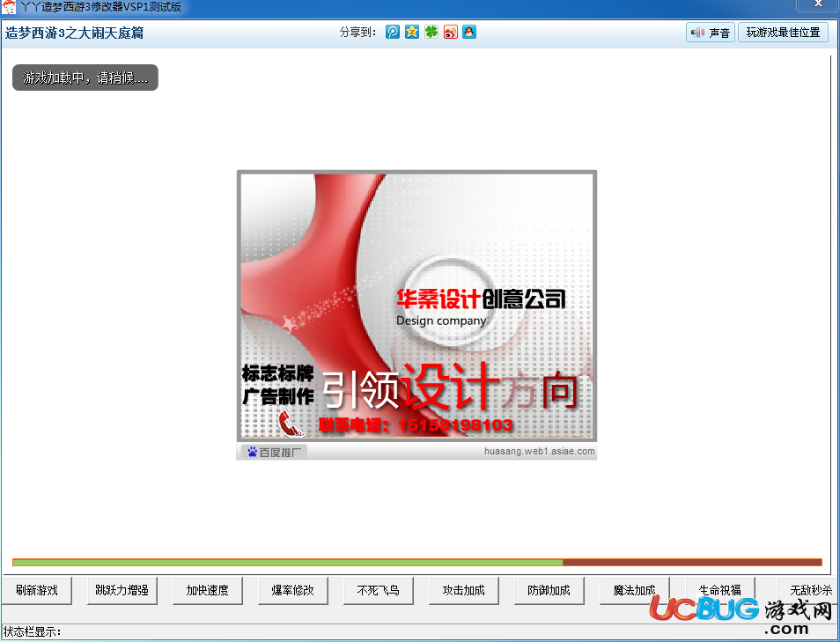Open the 华桑设计 advertisement banner
This screenshot has width=840, height=642.
416,306
